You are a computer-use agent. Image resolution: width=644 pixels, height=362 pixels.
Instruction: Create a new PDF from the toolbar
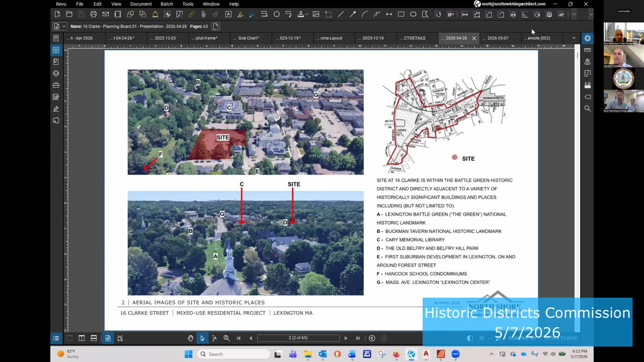point(57,14)
